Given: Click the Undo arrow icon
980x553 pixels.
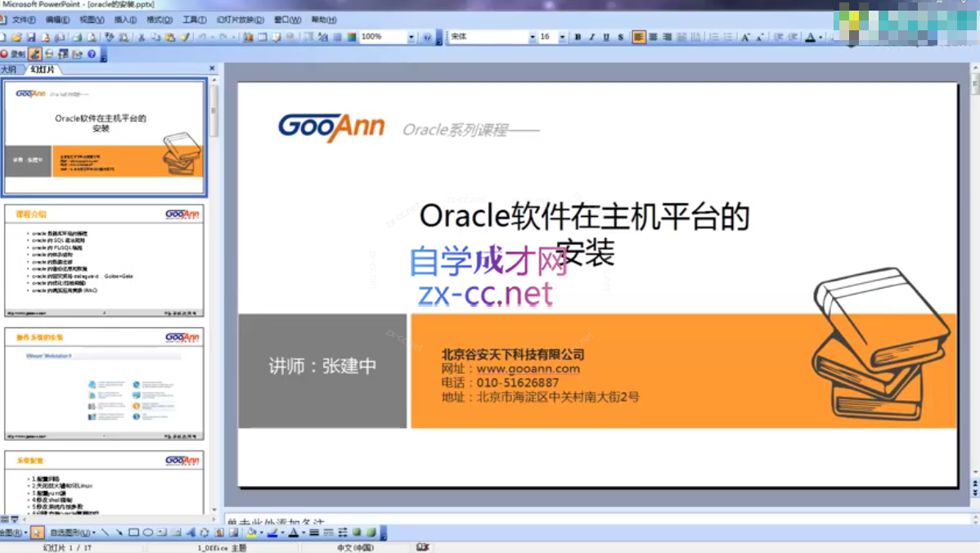Looking at the screenshot, I should click(x=201, y=38).
